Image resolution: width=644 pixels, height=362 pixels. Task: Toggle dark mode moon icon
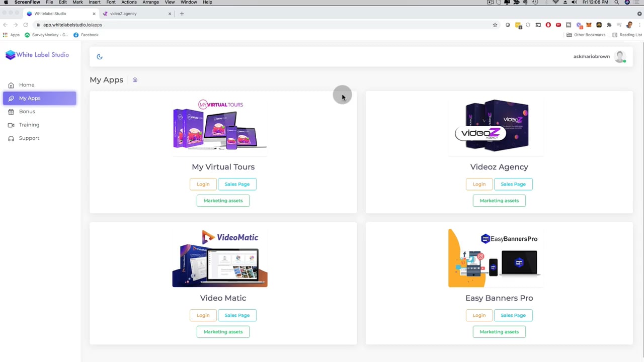click(100, 57)
